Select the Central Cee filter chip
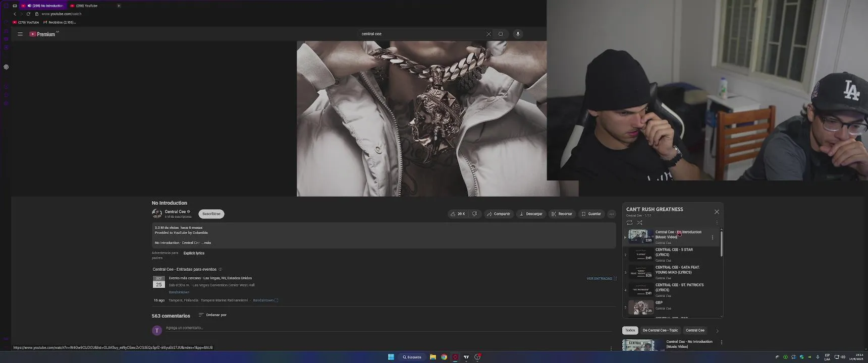This screenshot has height=363, width=868. pos(695,330)
